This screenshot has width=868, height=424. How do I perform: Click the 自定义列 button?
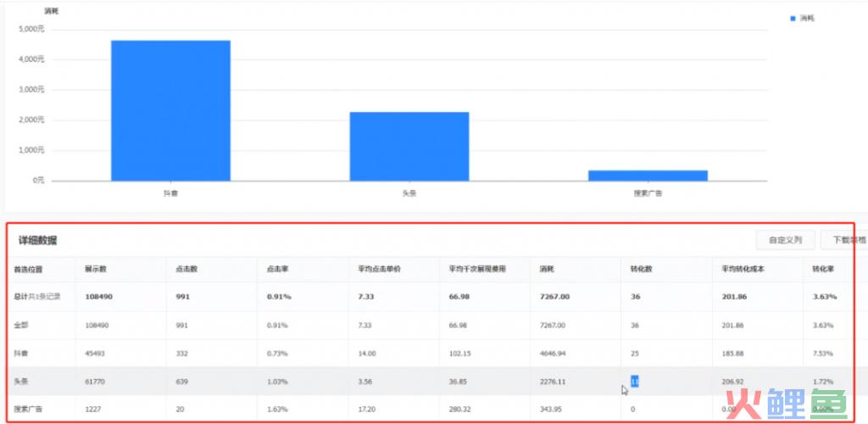pos(785,240)
